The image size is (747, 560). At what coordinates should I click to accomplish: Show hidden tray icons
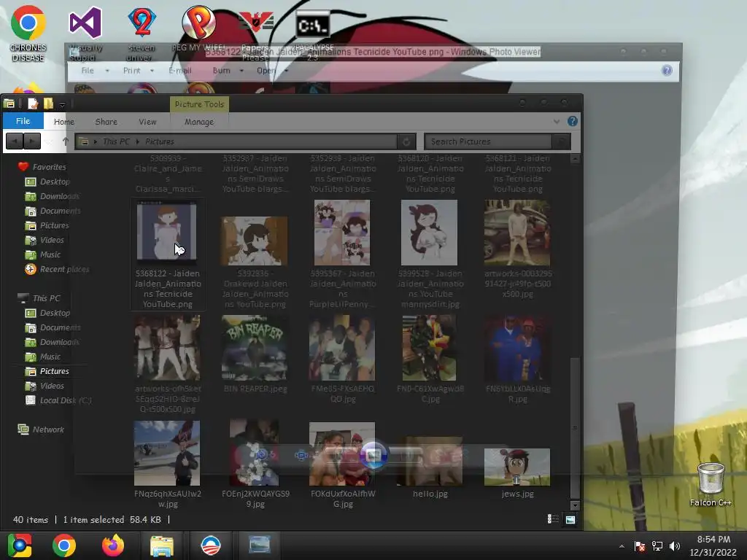622,546
